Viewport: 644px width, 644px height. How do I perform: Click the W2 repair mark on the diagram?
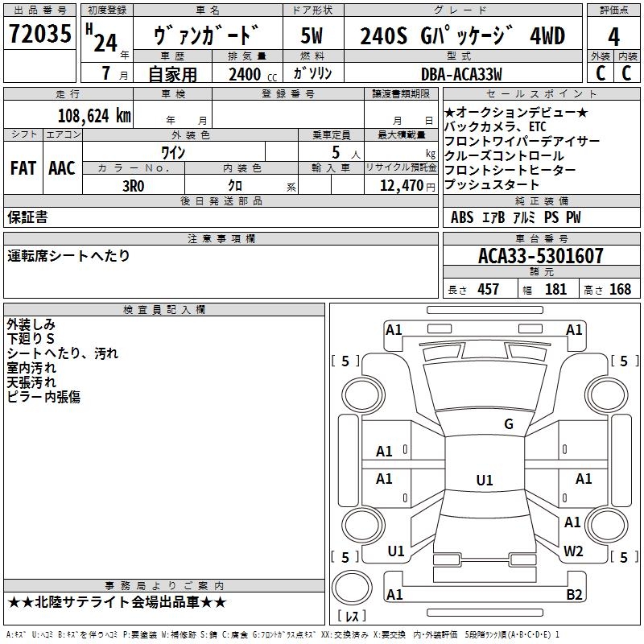pyautogui.click(x=573, y=551)
